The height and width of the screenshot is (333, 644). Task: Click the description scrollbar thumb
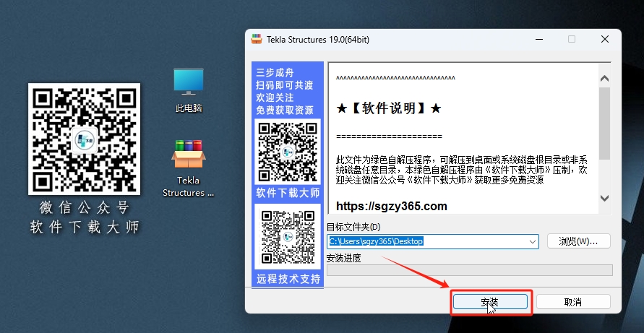click(x=604, y=124)
